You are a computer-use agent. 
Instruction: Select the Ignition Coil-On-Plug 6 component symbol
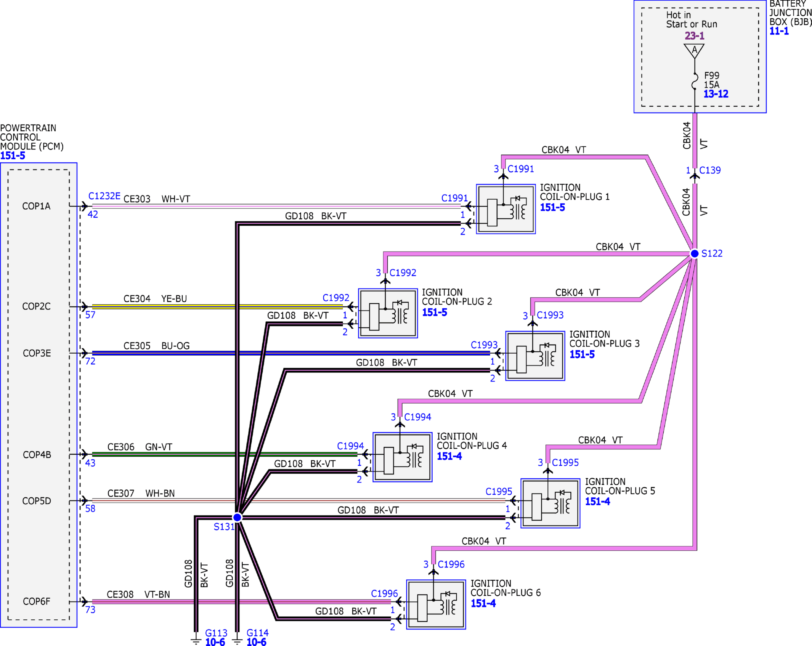[x=436, y=605]
